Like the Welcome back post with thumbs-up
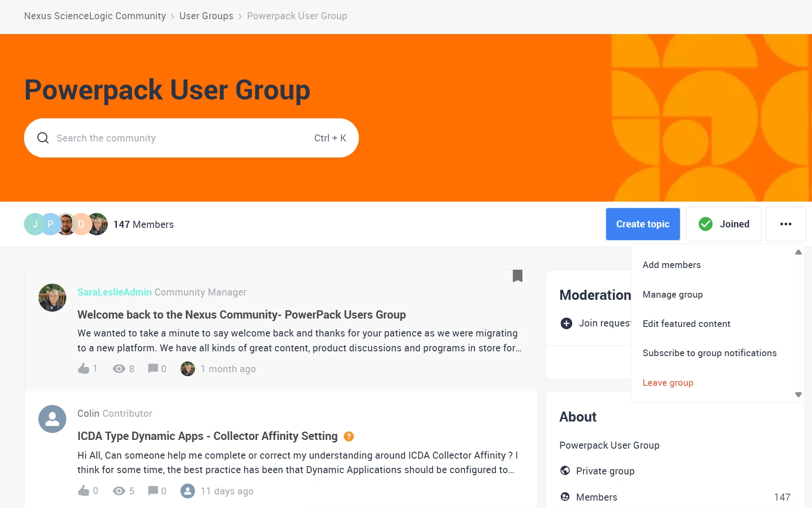 [83, 369]
